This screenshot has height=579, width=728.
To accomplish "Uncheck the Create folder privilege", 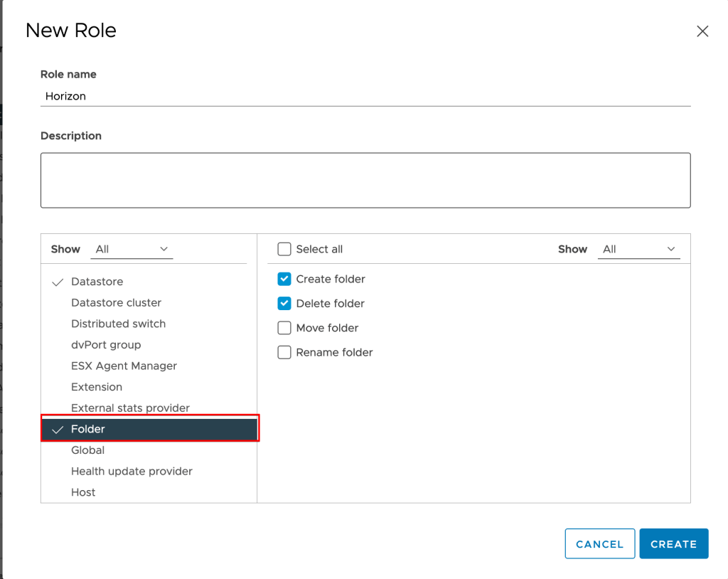I will click(x=284, y=279).
